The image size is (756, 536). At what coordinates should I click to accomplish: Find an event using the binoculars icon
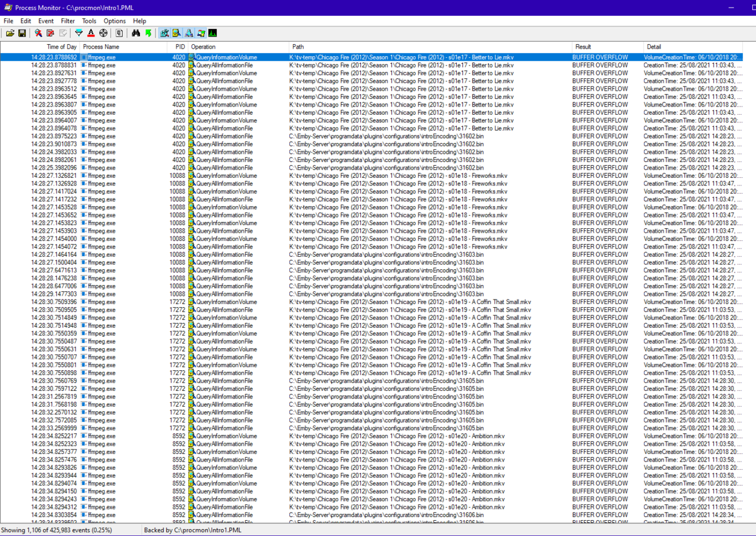click(x=136, y=33)
